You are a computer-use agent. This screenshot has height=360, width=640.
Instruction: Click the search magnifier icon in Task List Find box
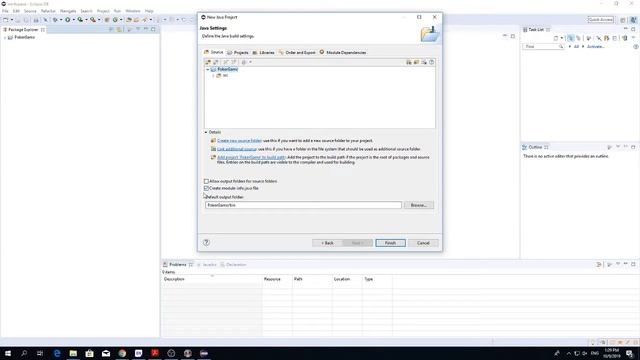pos(561,47)
